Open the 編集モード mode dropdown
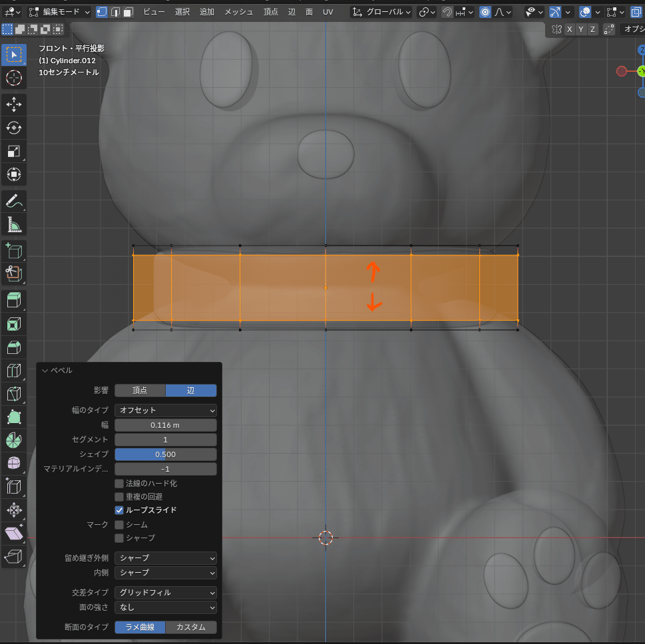Screen dimensions: 645x644 [x=59, y=12]
